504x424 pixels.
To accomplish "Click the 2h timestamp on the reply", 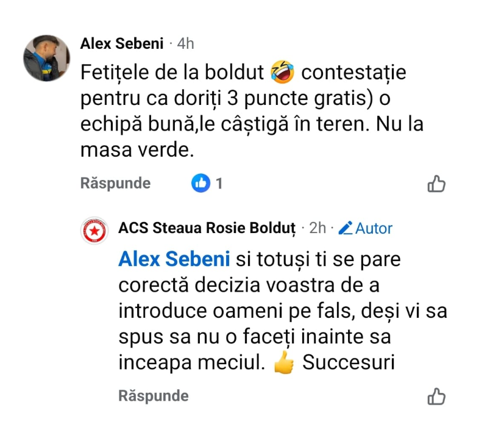I will tap(318, 229).
